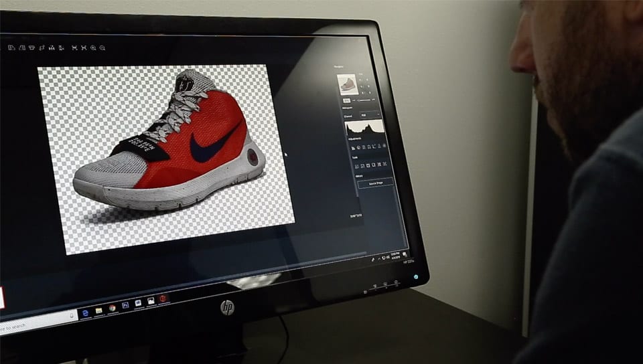Select the last icon under Tools section
643x364 pixels.
coord(384,164)
